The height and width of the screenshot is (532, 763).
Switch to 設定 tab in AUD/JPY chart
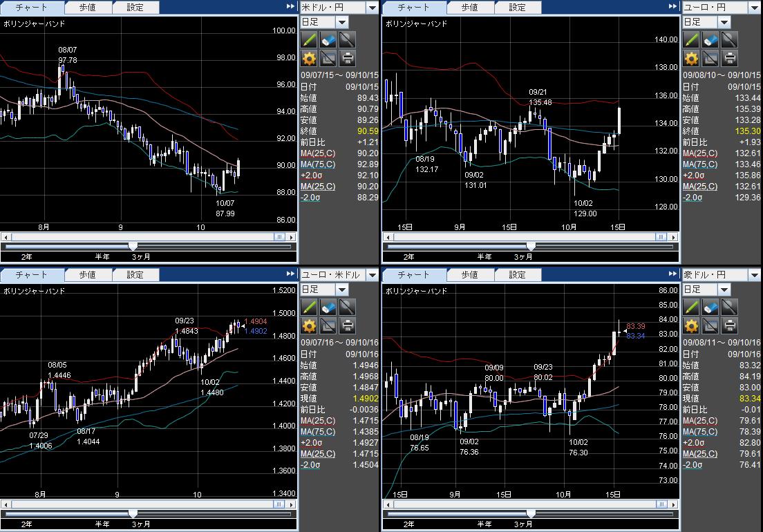coord(517,275)
